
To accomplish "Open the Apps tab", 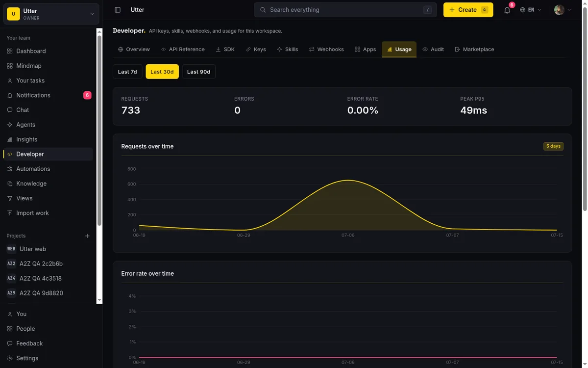I will pyautogui.click(x=365, y=49).
